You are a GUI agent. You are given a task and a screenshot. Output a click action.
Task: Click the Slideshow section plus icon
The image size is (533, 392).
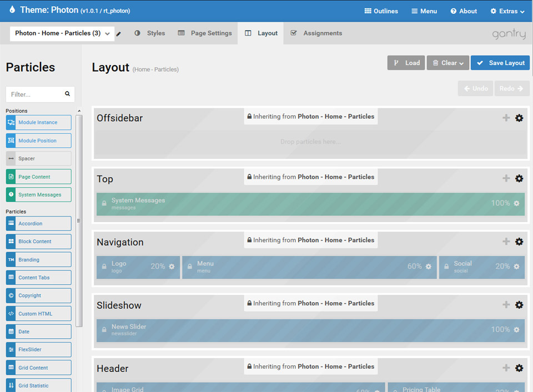(x=506, y=305)
